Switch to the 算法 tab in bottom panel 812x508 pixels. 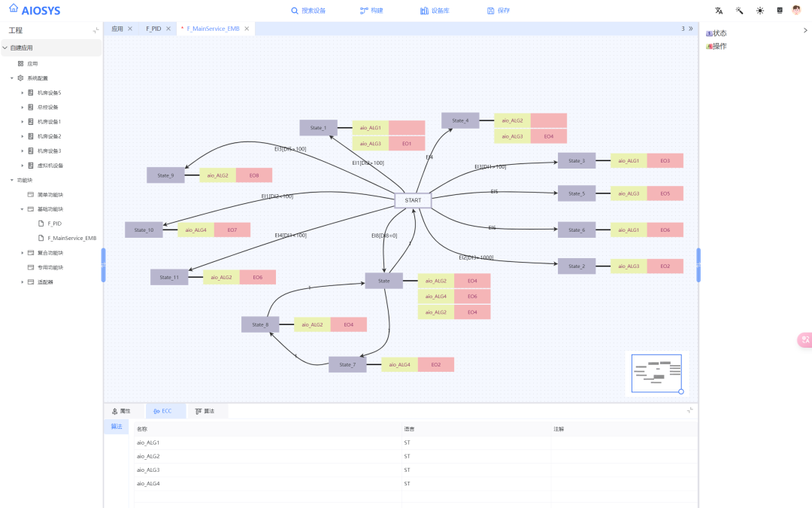point(205,411)
